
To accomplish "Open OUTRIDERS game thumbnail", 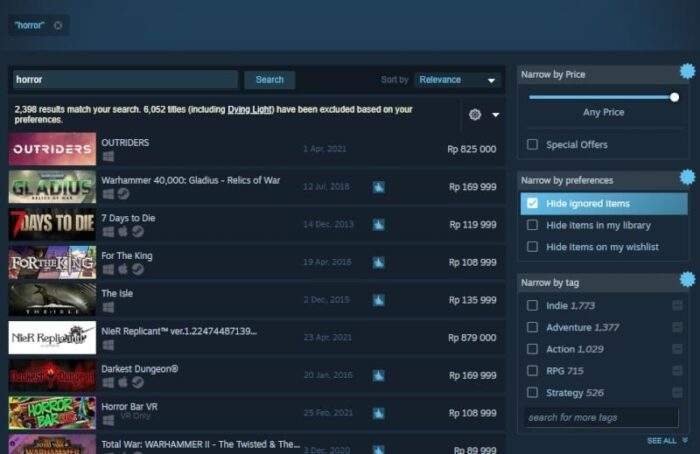I will (52, 149).
